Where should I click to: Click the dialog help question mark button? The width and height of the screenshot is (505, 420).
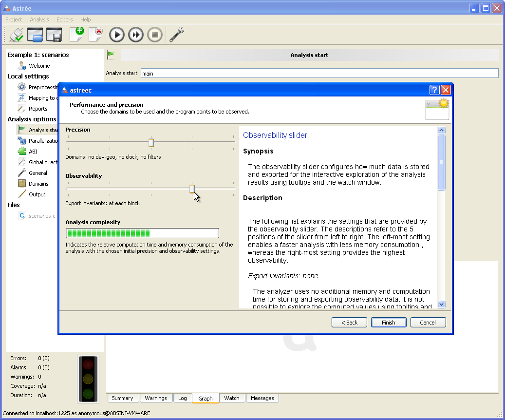click(x=434, y=90)
